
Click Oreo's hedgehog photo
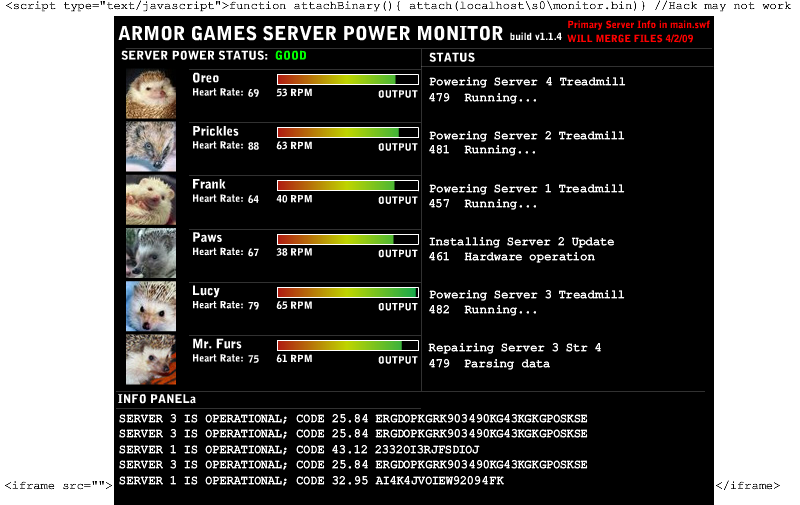151,94
